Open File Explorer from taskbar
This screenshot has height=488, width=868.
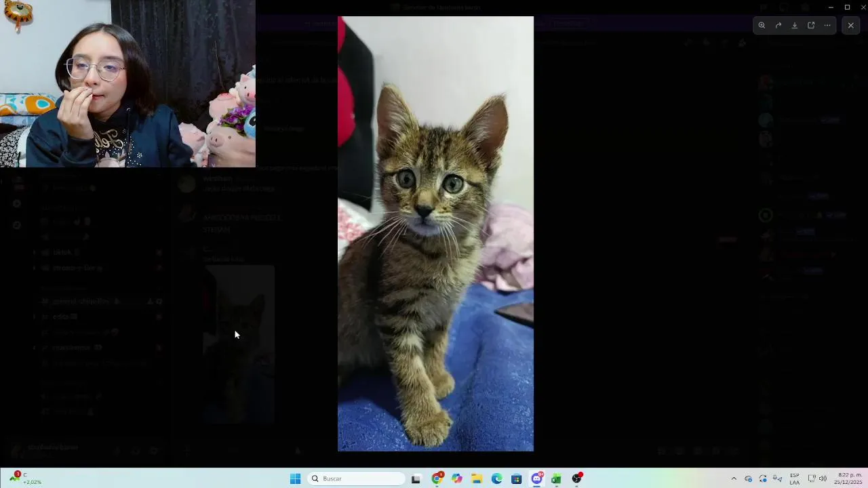pos(477,479)
